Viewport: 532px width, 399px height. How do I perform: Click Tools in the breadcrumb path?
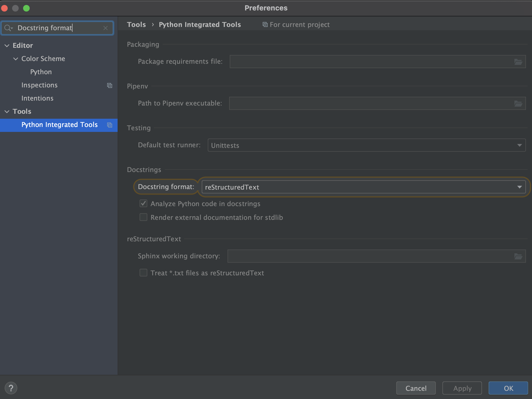[x=136, y=24]
